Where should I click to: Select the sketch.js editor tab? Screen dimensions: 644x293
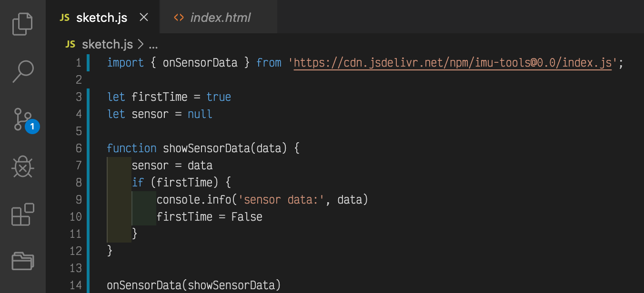[x=101, y=18]
